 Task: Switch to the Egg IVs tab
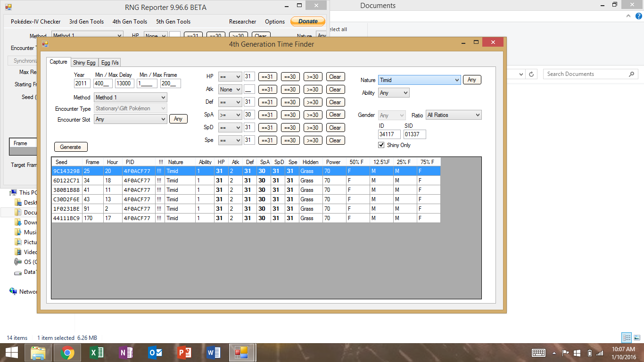click(x=110, y=63)
